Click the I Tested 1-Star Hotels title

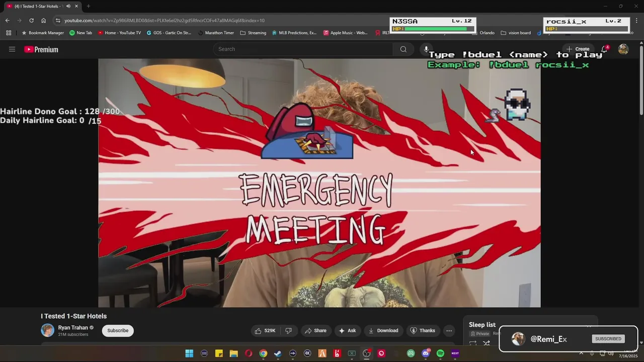click(x=74, y=316)
